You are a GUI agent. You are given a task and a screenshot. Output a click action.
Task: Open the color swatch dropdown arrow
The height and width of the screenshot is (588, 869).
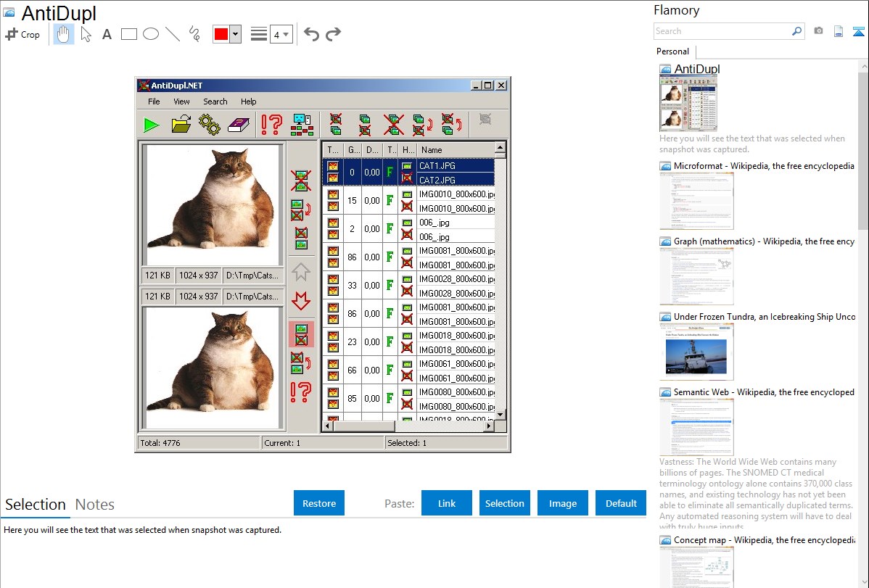[x=236, y=34]
